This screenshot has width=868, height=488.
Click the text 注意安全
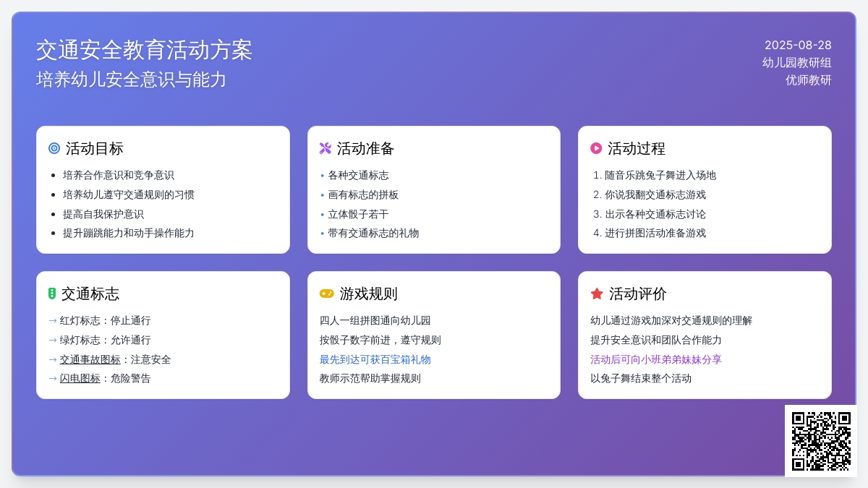click(x=151, y=359)
